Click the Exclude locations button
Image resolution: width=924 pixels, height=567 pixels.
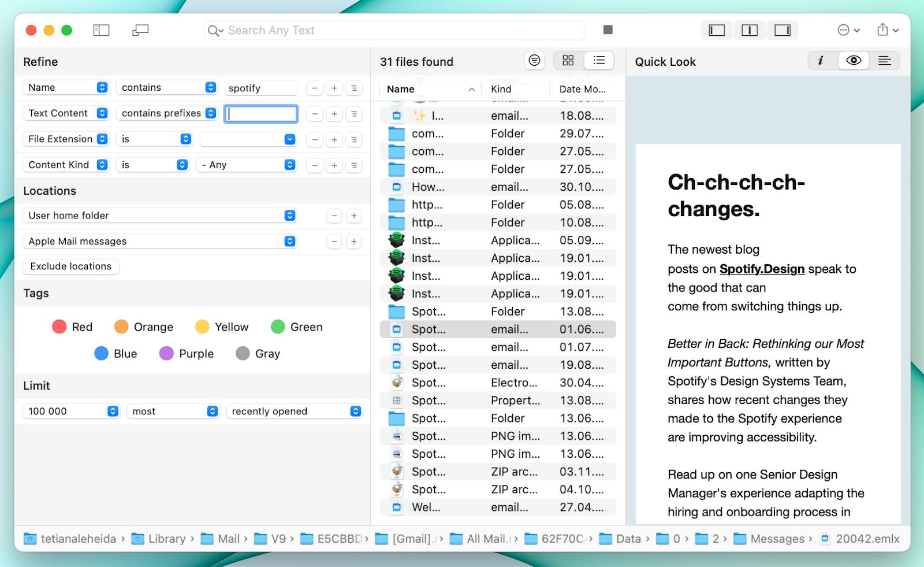coord(71,266)
